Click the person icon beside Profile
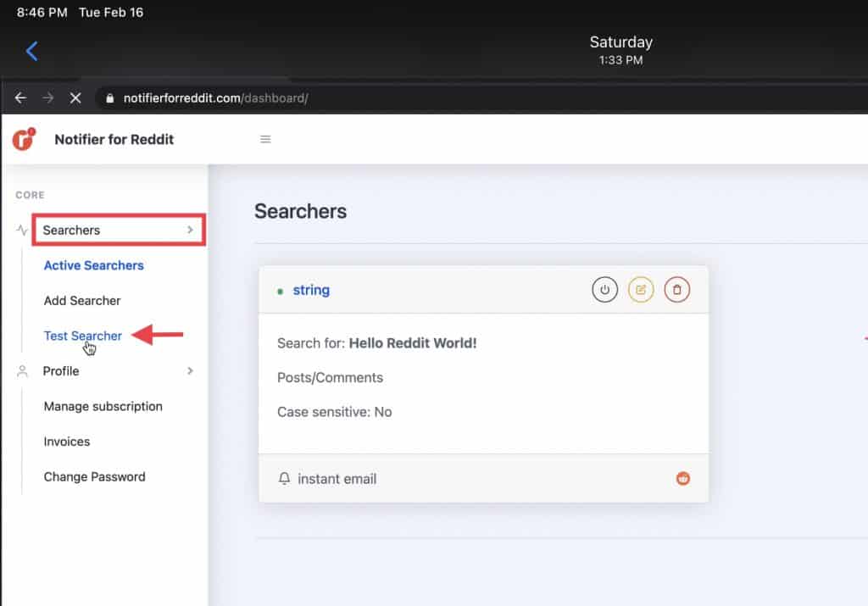868x606 pixels. (22, 370)
